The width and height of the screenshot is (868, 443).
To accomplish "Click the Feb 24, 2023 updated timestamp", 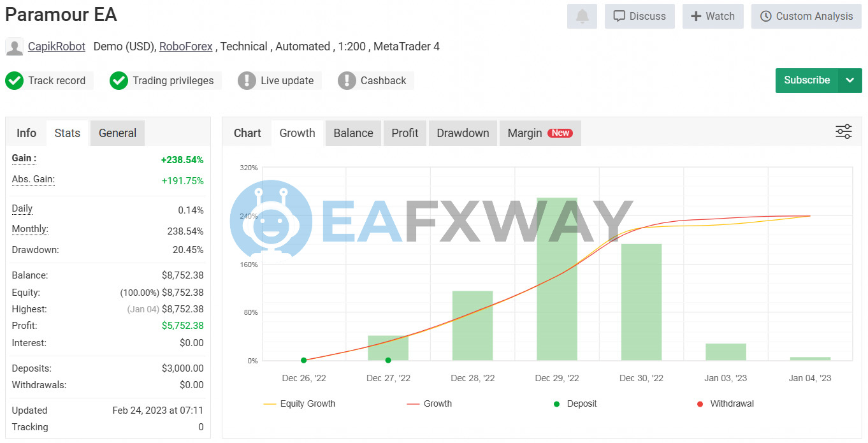I will tap(158, 410).
